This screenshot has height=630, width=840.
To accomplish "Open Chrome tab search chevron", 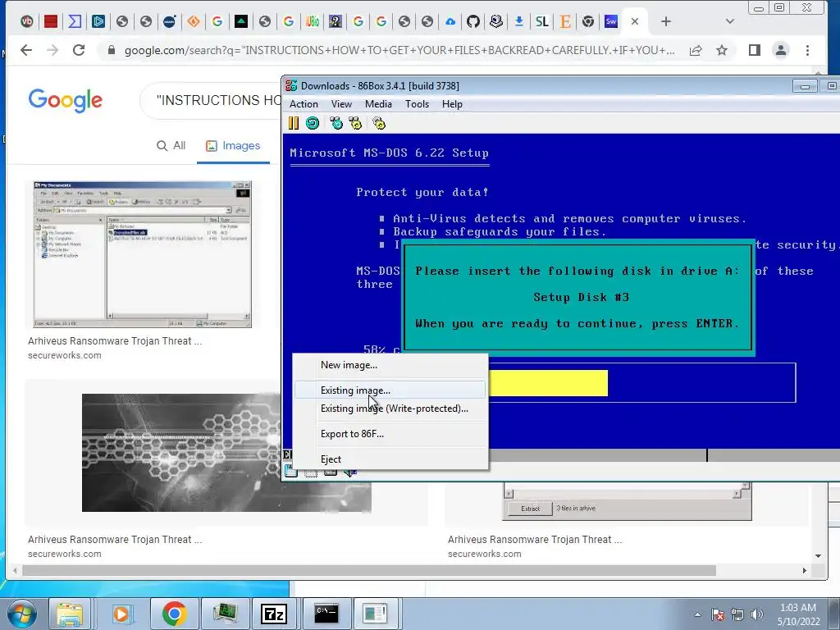I will point(729,21).
